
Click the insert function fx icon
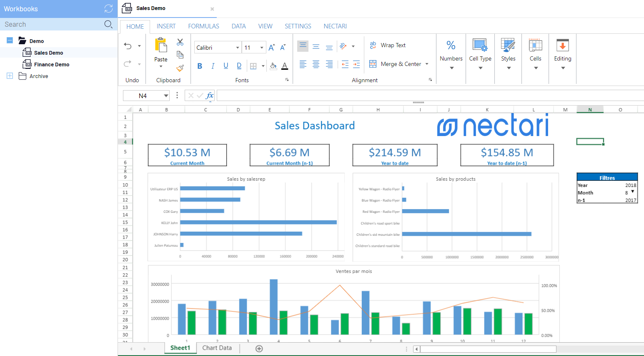click(x=210, y=96)
